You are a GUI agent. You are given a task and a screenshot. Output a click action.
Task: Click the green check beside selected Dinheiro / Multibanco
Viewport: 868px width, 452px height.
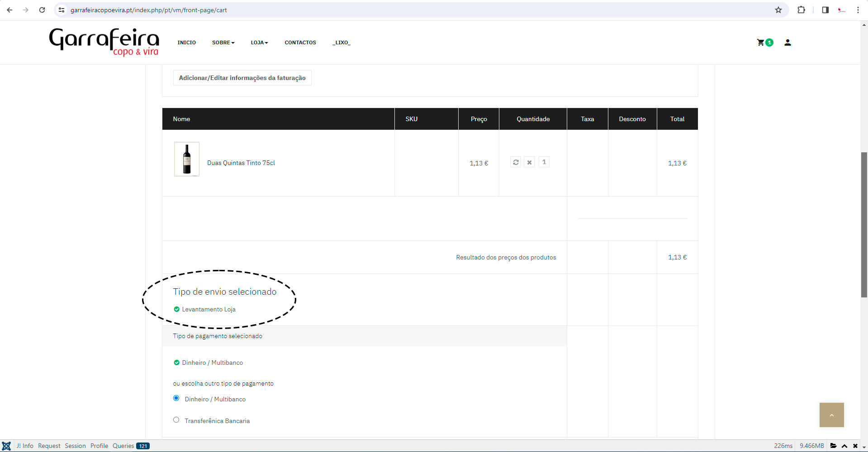[x=177, y=363]
